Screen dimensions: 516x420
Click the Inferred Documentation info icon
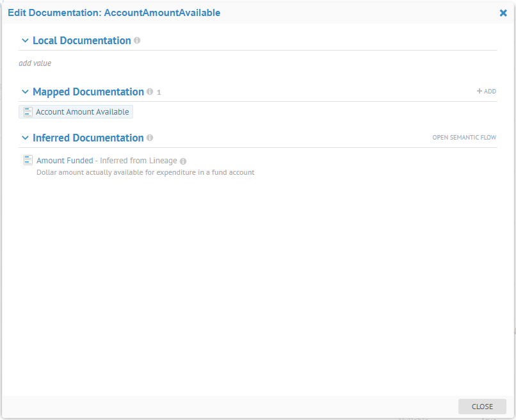tap(150, 138)
